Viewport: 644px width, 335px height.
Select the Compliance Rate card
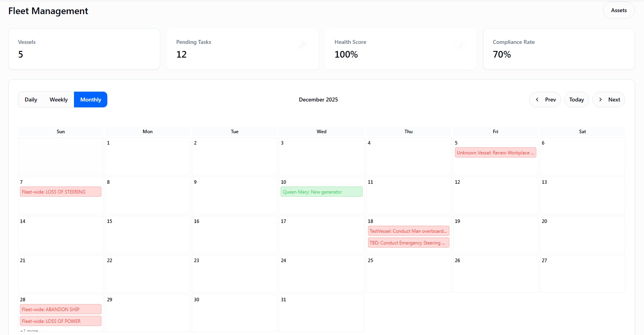point(559,49)
